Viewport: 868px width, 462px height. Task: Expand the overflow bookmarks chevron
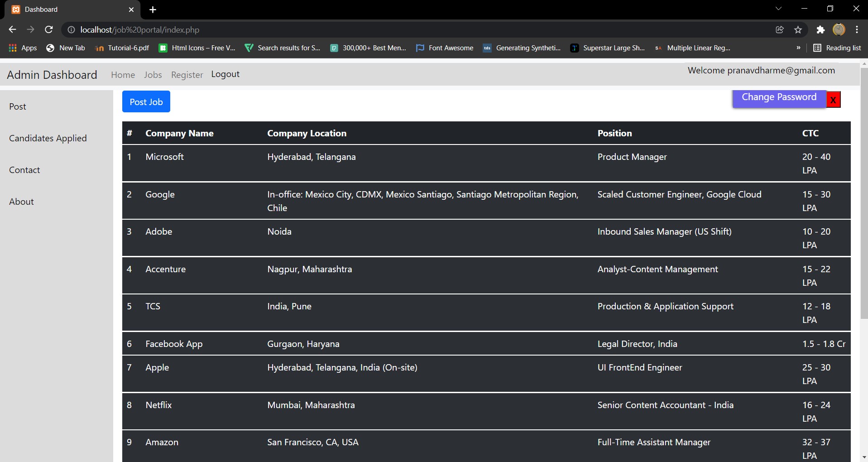click(799, 48)
